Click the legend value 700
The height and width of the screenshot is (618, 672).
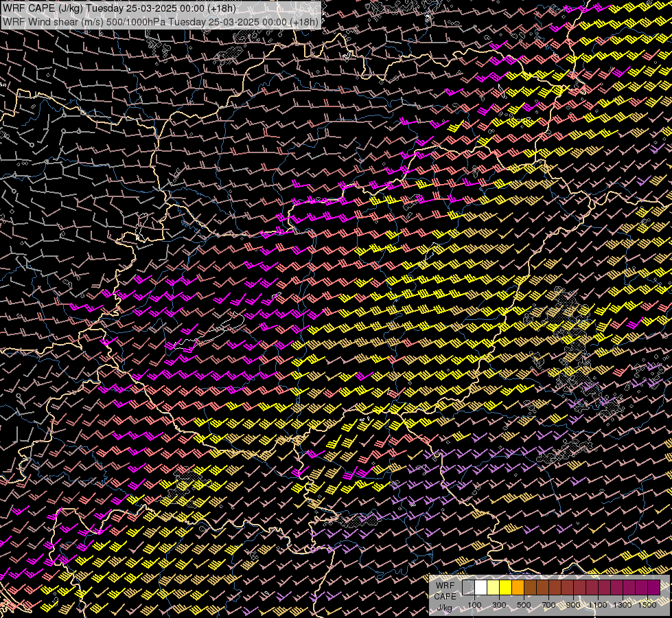coord(548,605)
